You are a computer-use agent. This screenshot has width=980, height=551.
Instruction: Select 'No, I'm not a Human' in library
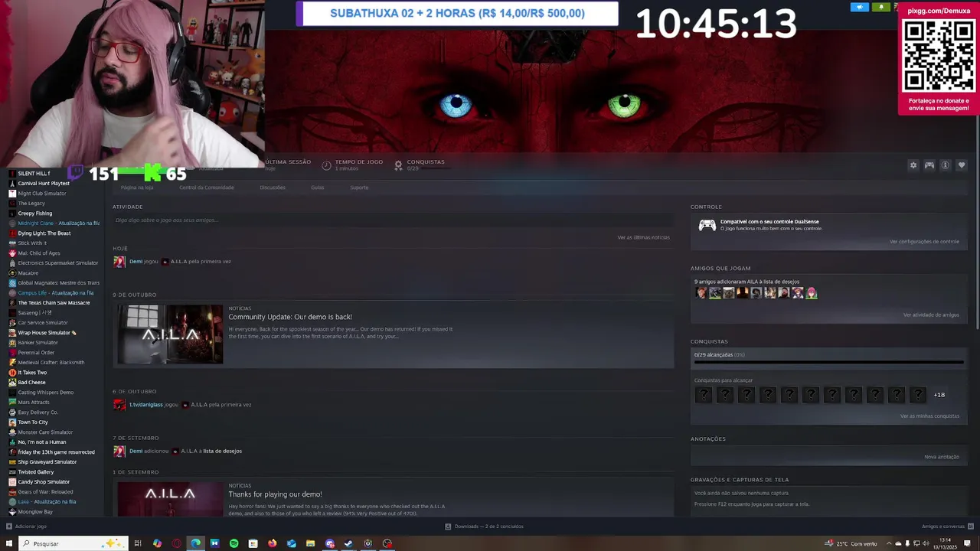point(42,442)
